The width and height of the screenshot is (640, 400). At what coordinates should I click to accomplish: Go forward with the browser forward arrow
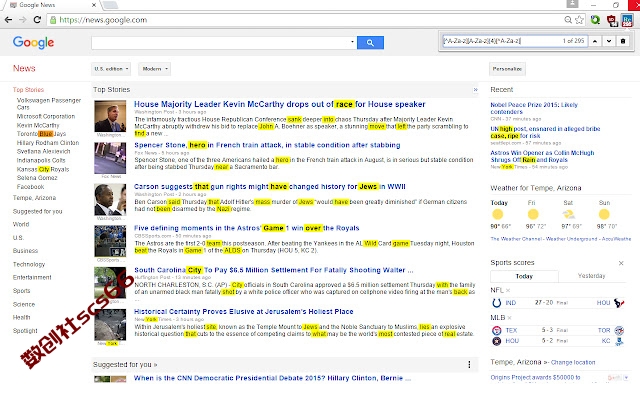pyautogui.click(x=22, y=20)
